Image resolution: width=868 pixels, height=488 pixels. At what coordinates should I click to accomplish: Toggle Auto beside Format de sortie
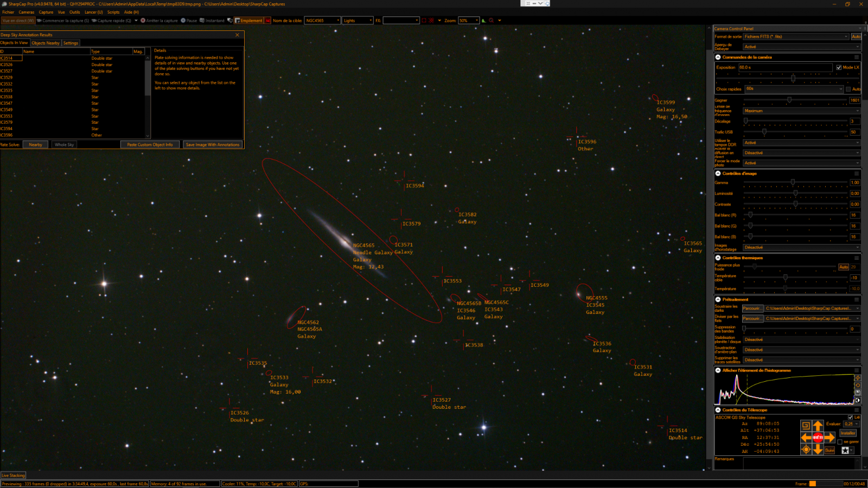856,37
